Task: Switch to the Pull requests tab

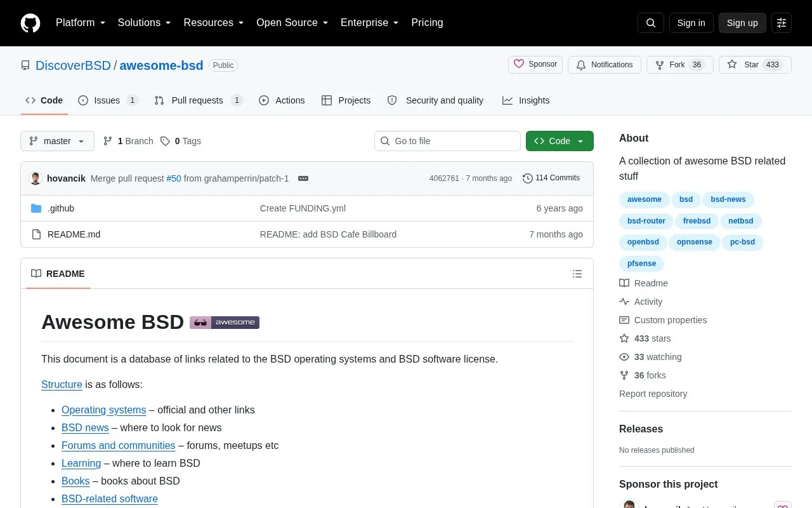Action: [x=199, y=100]
